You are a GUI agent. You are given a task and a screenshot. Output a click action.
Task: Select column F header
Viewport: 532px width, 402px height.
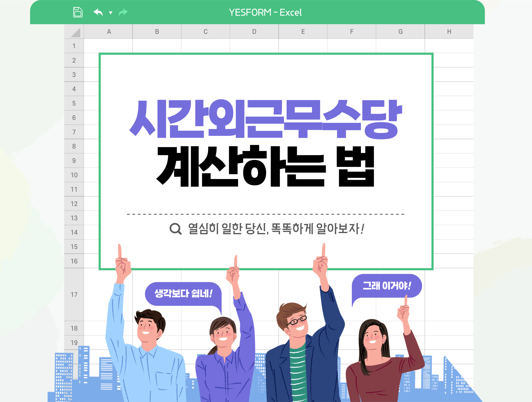click(352, 32)
